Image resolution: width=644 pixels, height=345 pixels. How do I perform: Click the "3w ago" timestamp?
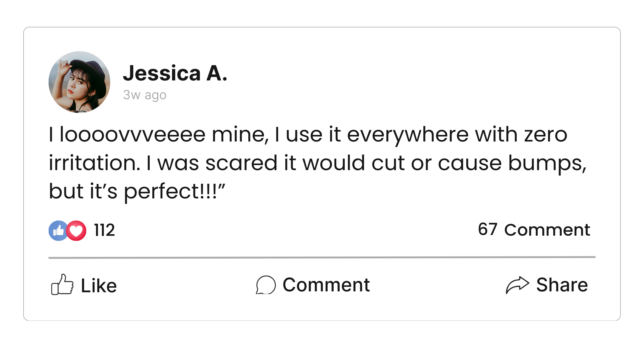145,95
